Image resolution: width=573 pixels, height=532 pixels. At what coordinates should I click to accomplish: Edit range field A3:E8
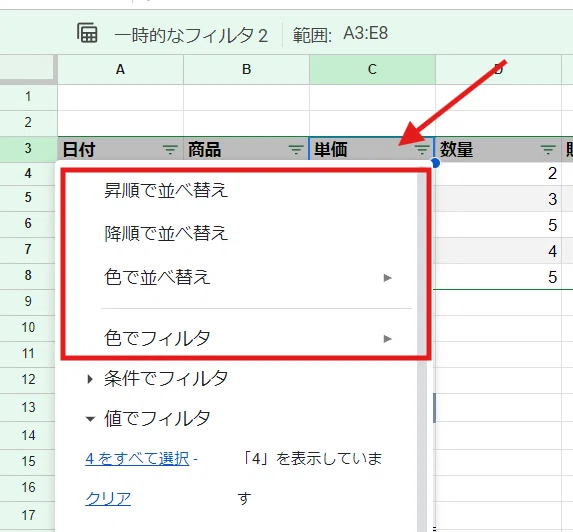tap(366, 33)
